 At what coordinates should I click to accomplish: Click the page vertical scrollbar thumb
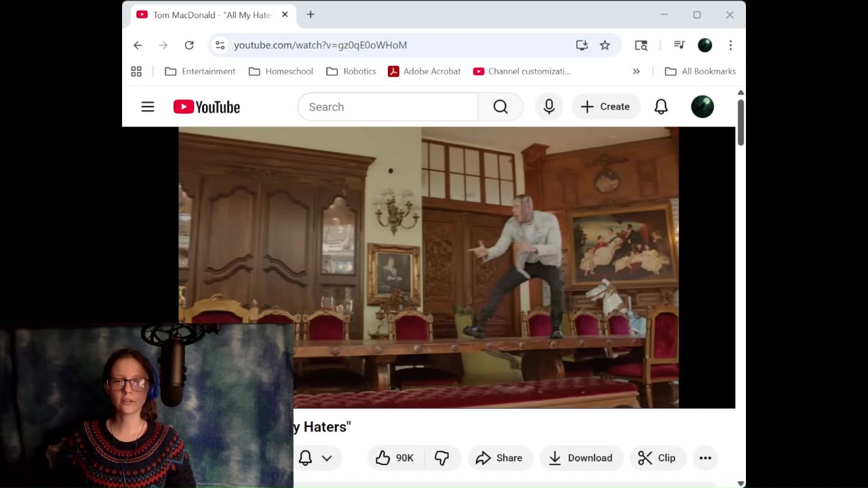pos(741,122)
